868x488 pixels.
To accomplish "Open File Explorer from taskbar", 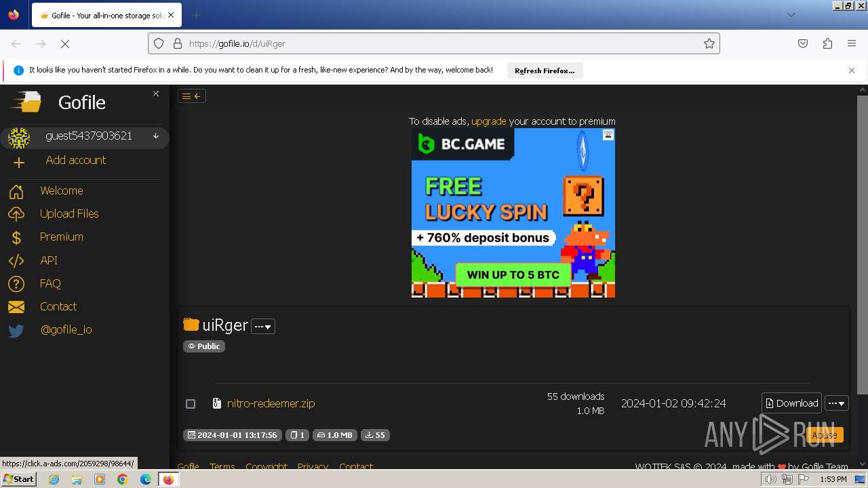I will (77, 479).
